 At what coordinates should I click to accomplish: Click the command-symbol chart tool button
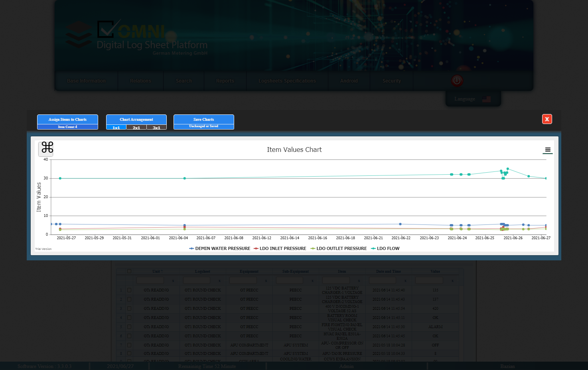tap(47, 148)
